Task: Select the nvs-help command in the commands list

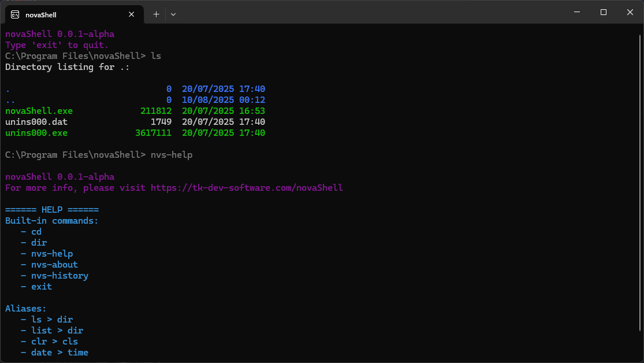Action: point(52,253)
